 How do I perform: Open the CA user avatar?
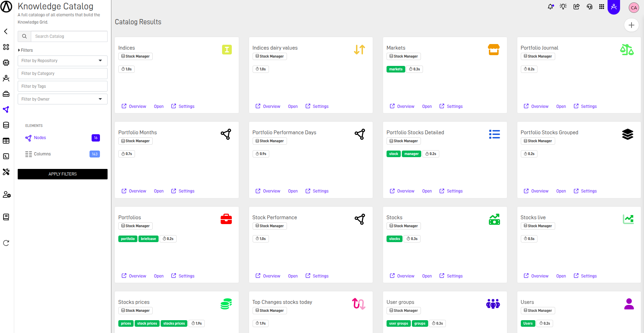click(634, 8)
